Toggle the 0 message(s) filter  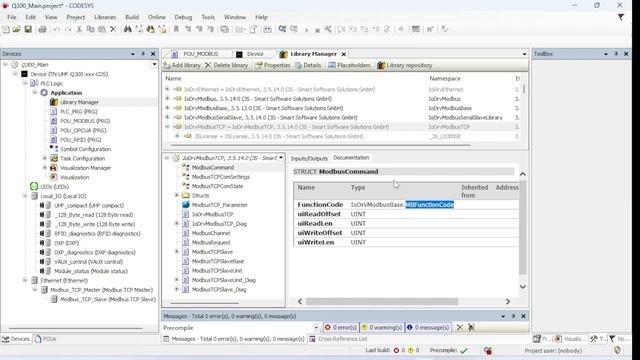(x=428, y=327)
